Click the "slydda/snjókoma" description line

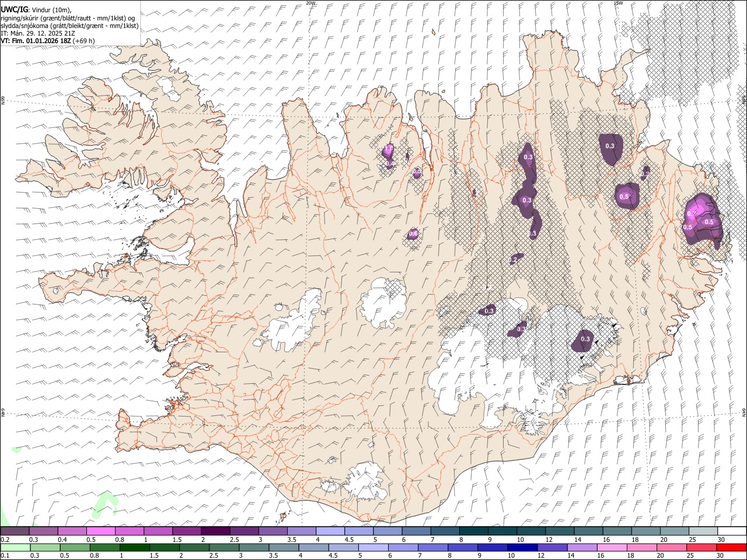(x=69, y=26)
